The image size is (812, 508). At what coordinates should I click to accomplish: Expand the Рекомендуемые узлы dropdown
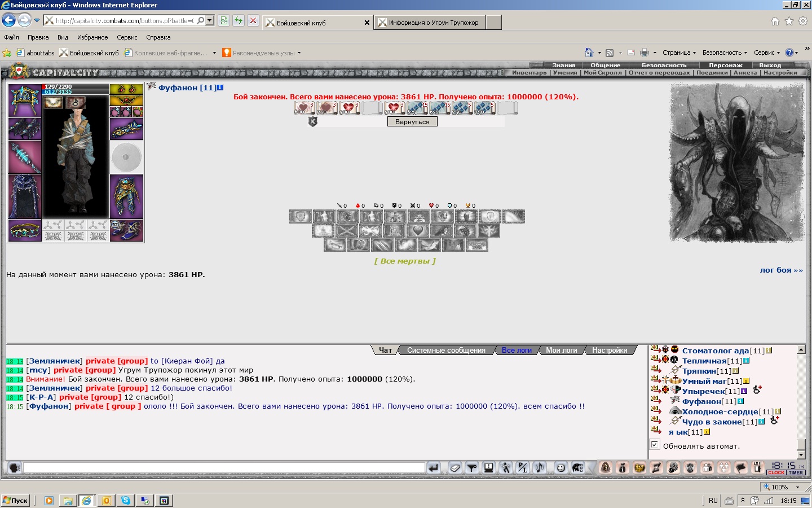(299, 53)
